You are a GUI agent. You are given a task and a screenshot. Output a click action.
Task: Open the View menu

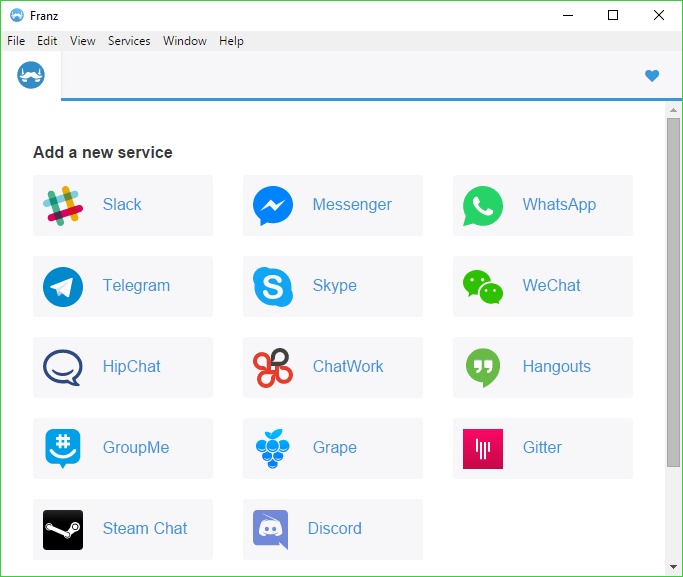(83, 41)
